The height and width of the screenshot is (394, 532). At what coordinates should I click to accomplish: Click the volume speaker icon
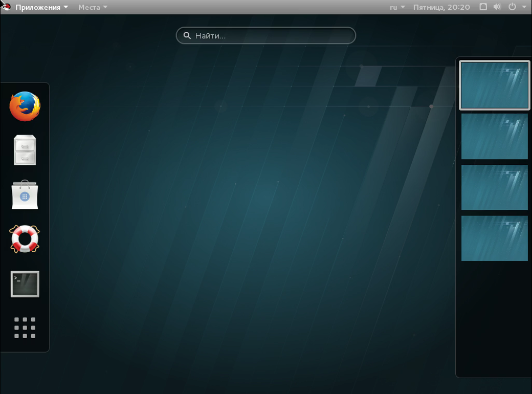497,7
